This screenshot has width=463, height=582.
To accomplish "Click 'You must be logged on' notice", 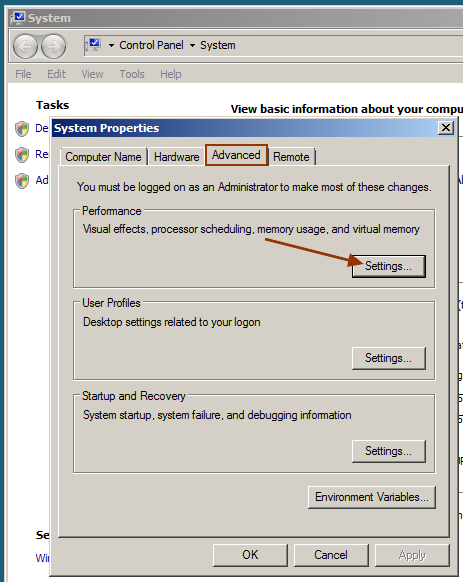I will coord(254,187).
